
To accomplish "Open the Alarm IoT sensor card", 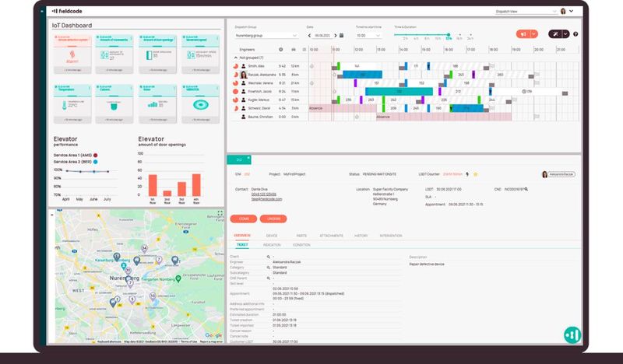I will 72,54.
